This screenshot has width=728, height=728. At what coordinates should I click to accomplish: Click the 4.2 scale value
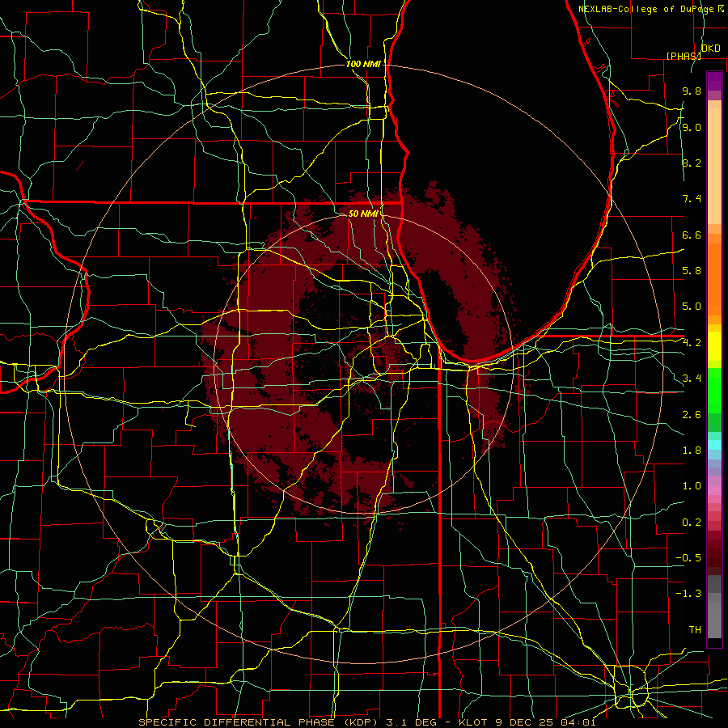(x=692, y=343)
